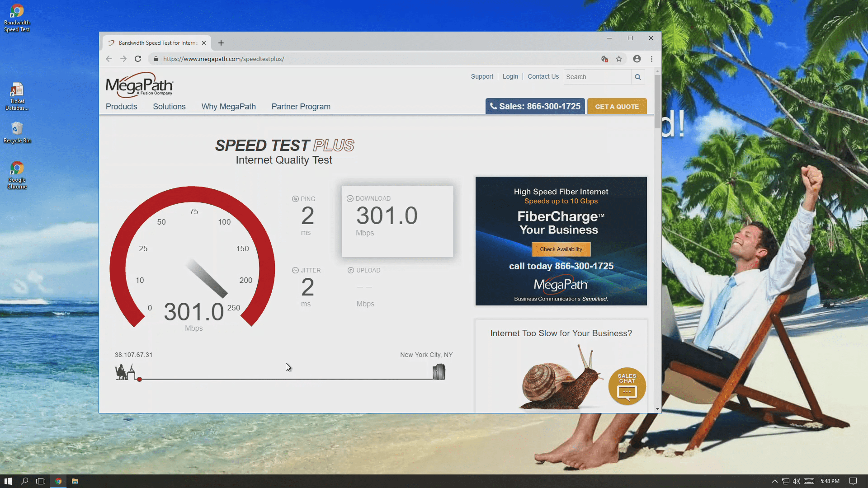The width and height of the screenshot is (868, 488).
Task: Click the GET A QUOTE button
Action: [617, 106]
